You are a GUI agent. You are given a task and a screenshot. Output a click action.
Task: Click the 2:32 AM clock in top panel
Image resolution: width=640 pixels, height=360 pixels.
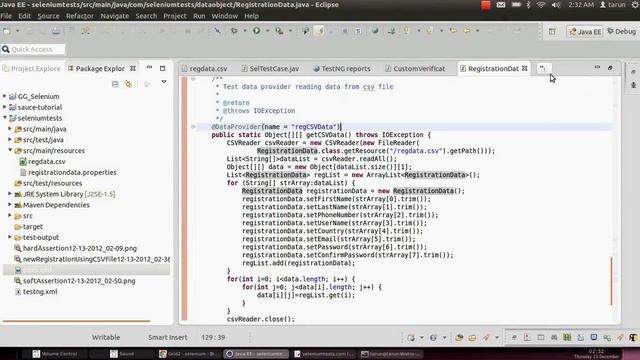coord(581,5)
